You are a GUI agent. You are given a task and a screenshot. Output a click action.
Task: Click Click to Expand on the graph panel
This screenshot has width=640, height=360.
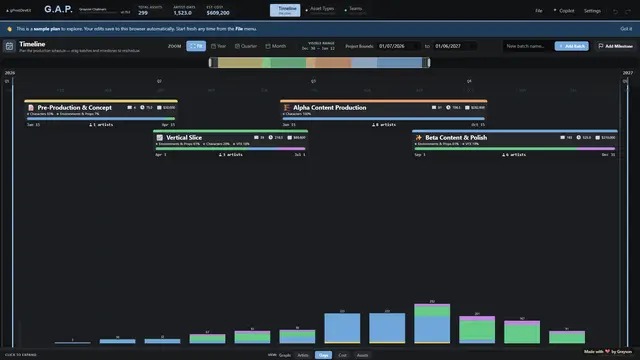(x=21, y=355)
